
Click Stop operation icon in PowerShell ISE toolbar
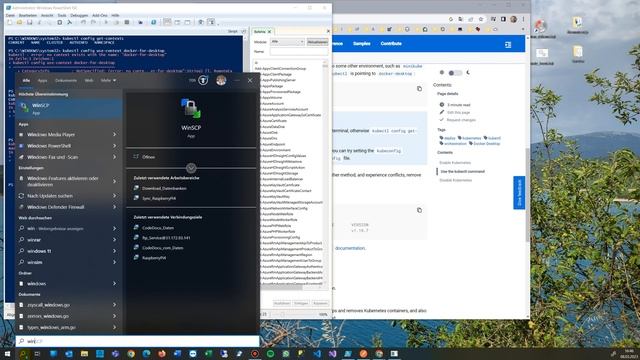pos(127,22)
